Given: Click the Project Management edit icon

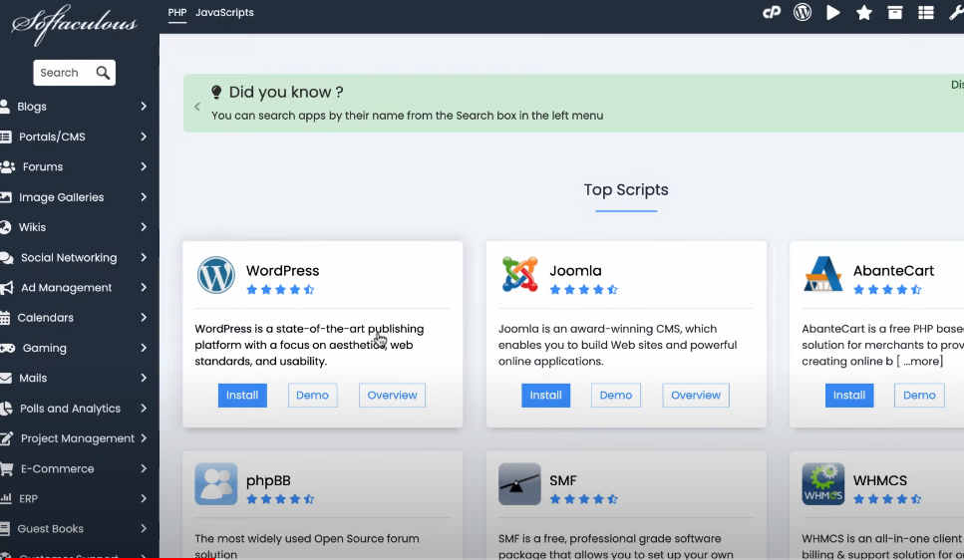Looking at the screenshot, I should pyautogui.click(x=7, y=438).
